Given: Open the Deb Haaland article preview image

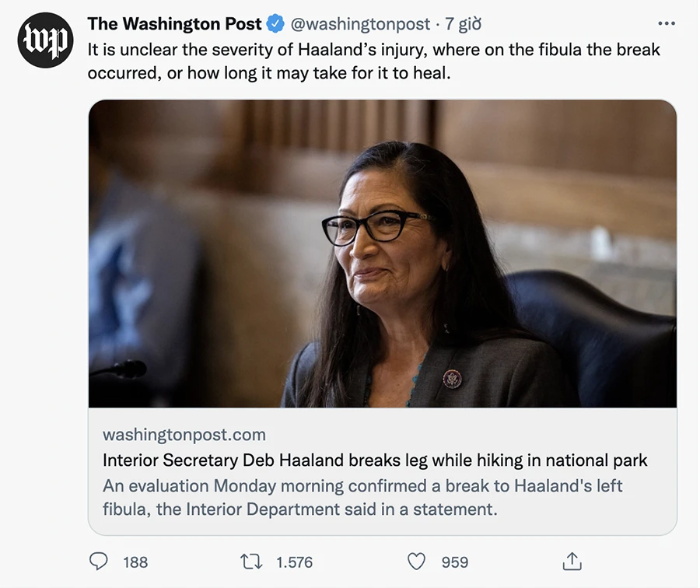Looking at the screenshot, I should [x=382, y=254].
